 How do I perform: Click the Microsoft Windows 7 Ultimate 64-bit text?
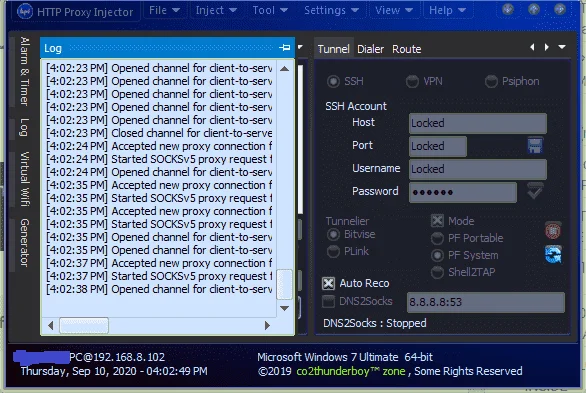(345, 357)
